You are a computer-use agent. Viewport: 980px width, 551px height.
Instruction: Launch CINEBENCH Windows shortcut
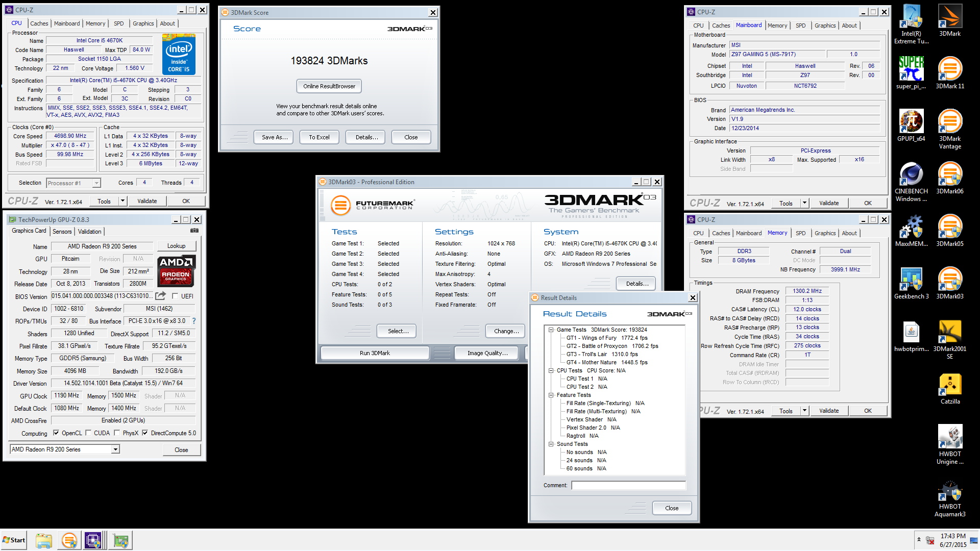click(911, 182)
